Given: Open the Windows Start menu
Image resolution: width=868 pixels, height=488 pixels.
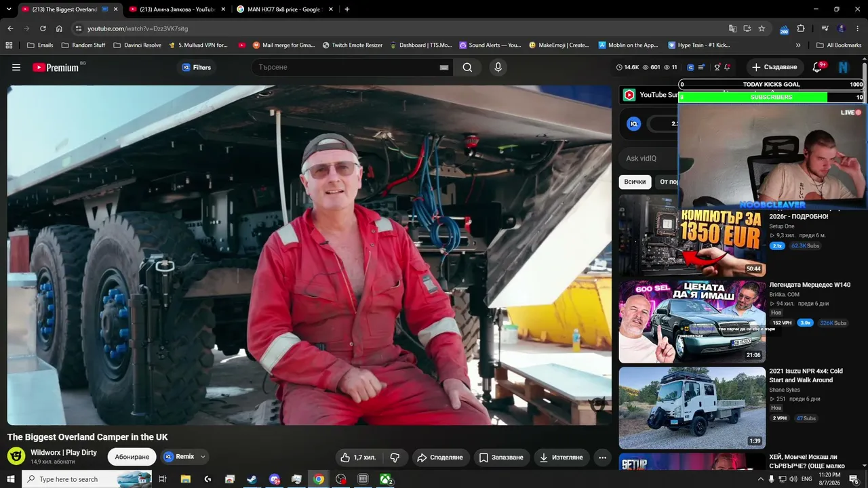Looking at the screenshot, I should click(x=11, y=479).
